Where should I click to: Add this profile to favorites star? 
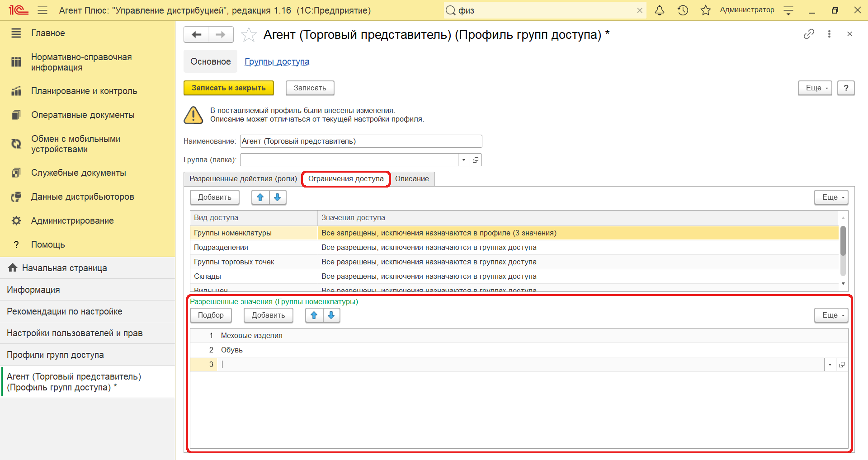pos(249,35)
